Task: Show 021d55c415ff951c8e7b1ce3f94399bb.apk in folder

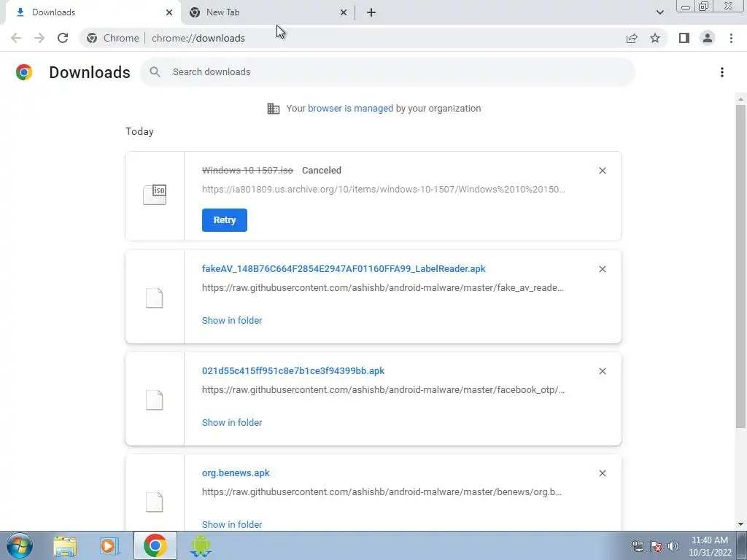Action: click(x=232, y=422)
